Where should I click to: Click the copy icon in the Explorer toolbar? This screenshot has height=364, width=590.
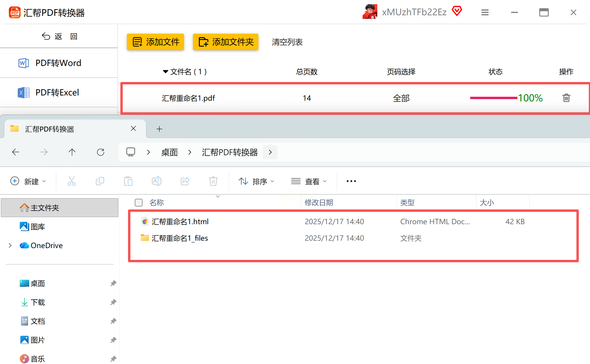point(100,181)
